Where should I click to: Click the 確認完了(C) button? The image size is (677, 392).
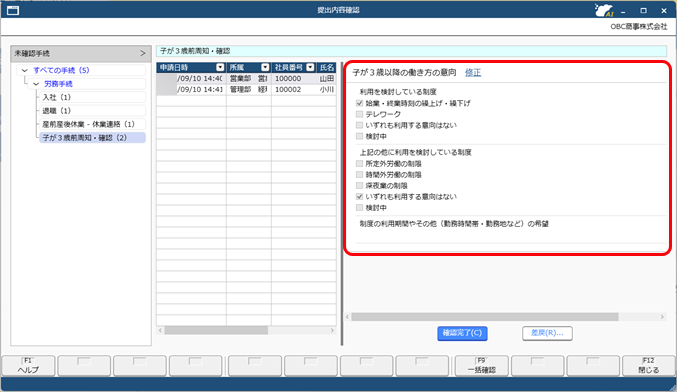pos(462,333)
